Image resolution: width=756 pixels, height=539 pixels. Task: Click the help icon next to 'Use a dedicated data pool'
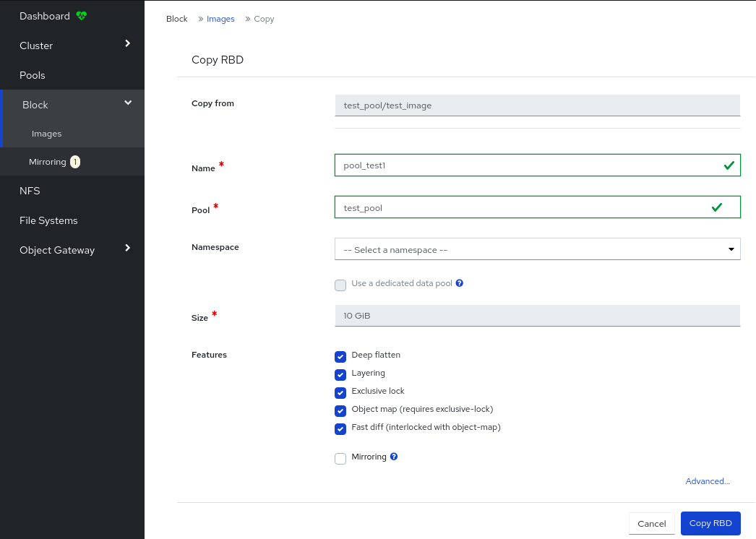point(460,283)
